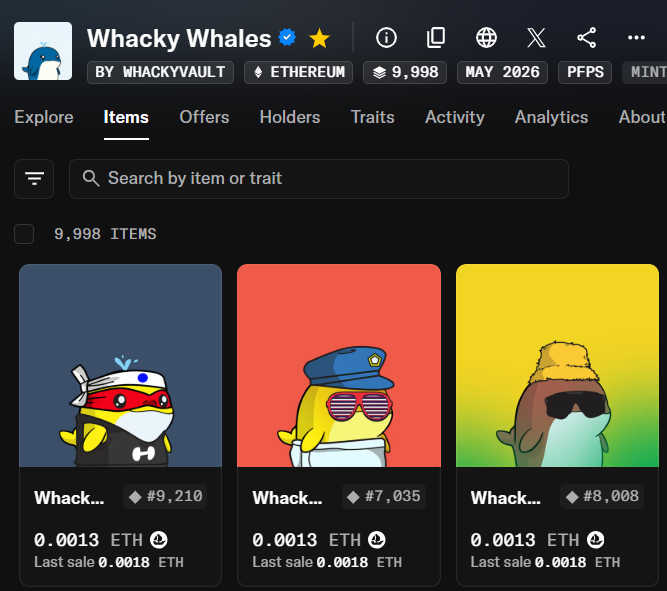
Task: Open the Analytics tab
Action: pos(551,117)
